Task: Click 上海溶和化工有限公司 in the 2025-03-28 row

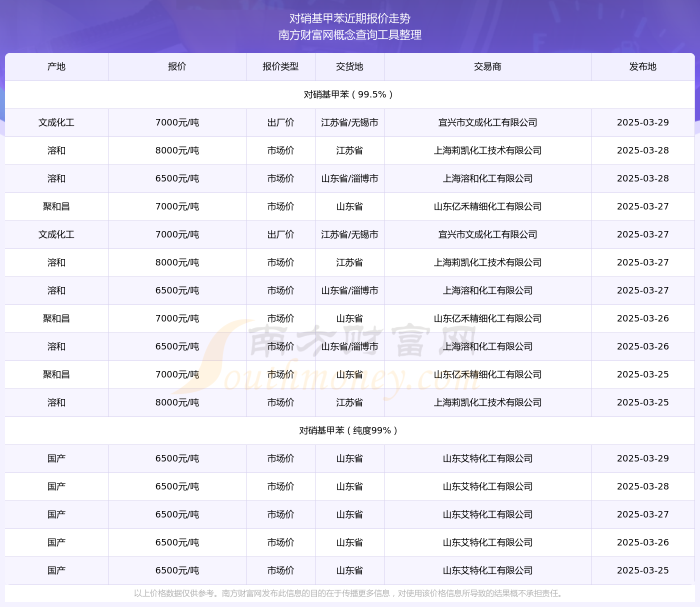Action: point(487,178)
